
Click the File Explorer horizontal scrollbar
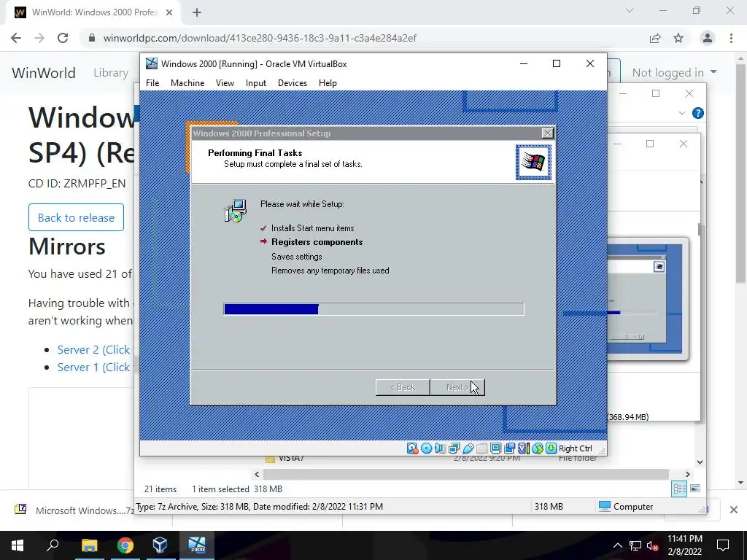point(466,474)
